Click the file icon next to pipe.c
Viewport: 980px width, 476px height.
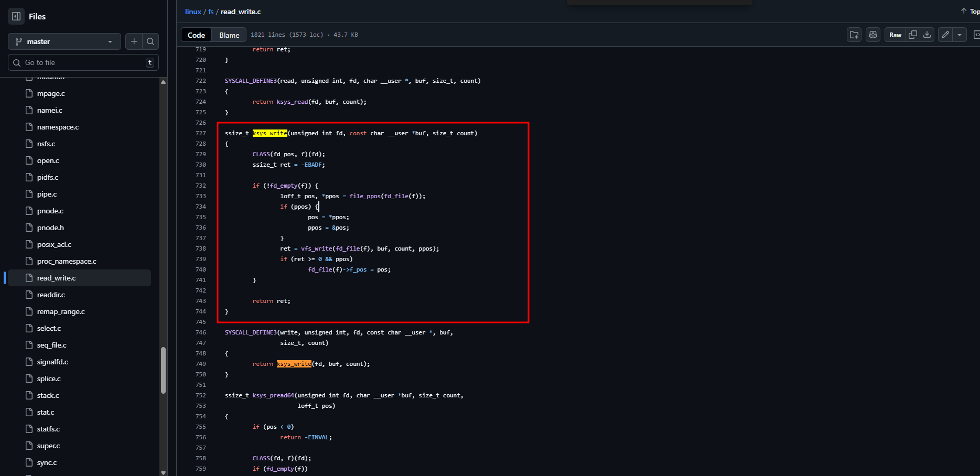pyautogui.click(x=29, y=194)
